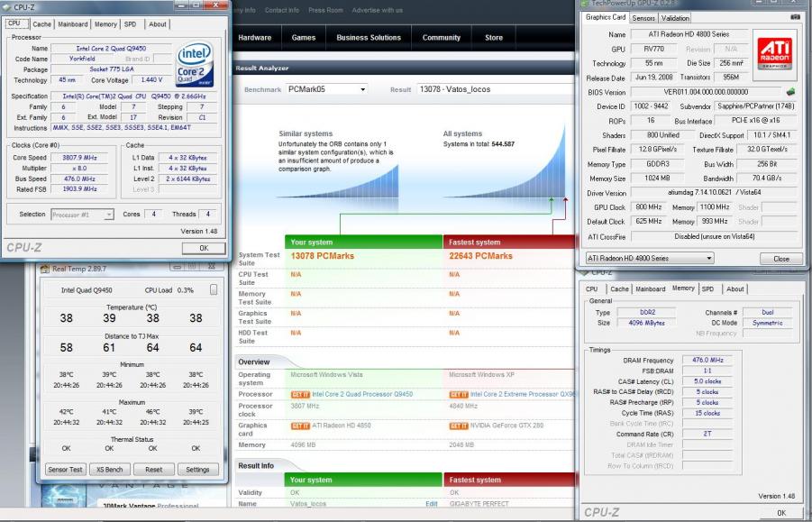Click the GET IT badge beside Core 2 Extreme processor
The image size is (812, 522).
click(x=459, y=395)
